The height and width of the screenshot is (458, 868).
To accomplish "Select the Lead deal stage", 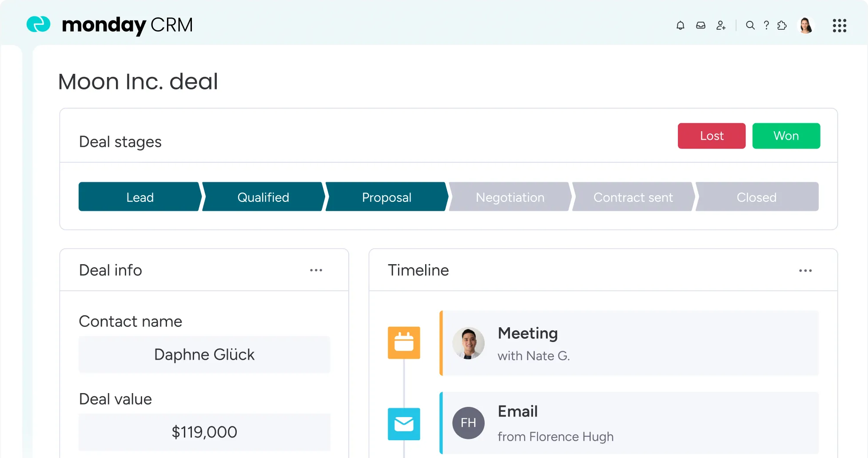I will pyautogui.click(x=140, y=197).
